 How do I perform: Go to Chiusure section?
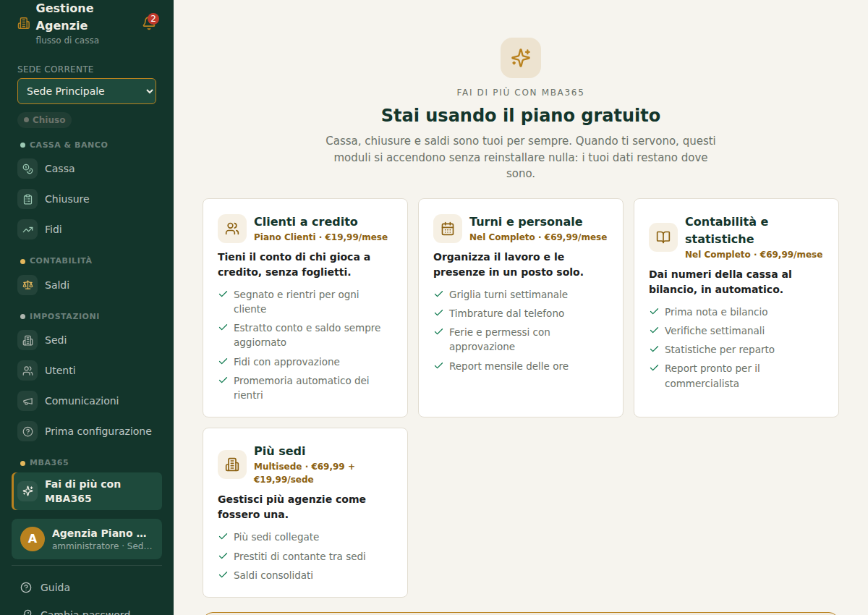pos(87,199)
